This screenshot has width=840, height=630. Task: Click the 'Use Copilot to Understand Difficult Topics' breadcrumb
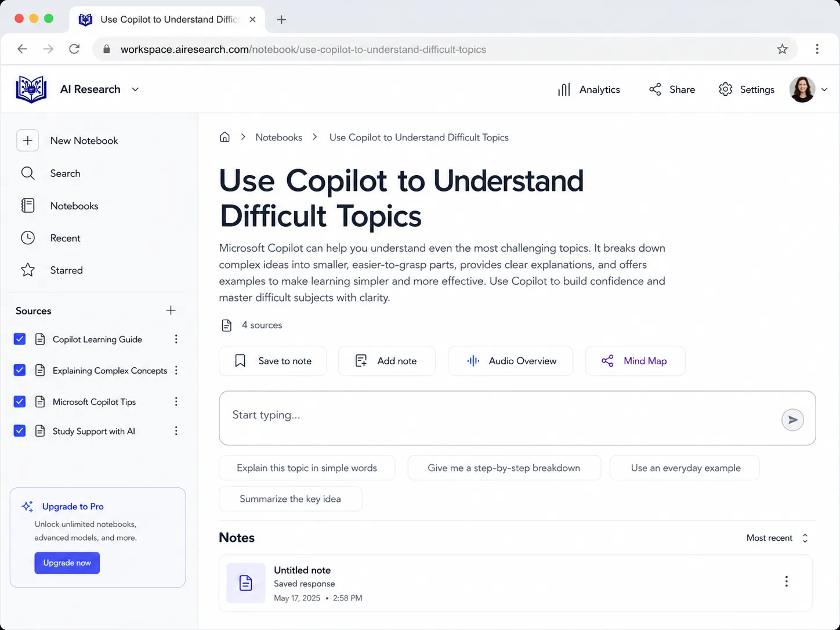coord(419,137)
